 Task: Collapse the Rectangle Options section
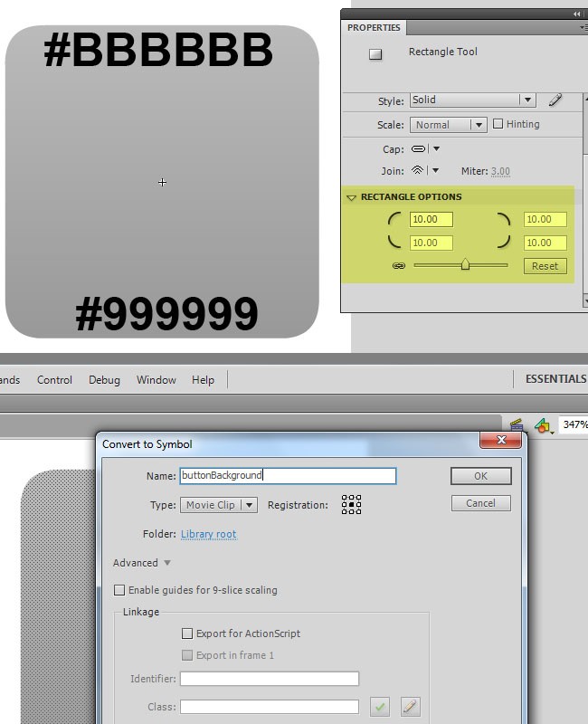352,197
